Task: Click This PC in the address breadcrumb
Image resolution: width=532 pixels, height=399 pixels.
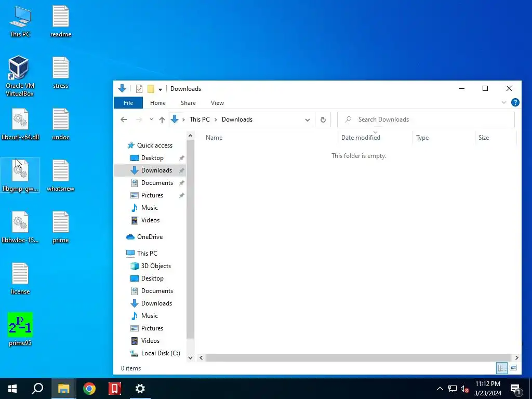Action: pos(199,119)
